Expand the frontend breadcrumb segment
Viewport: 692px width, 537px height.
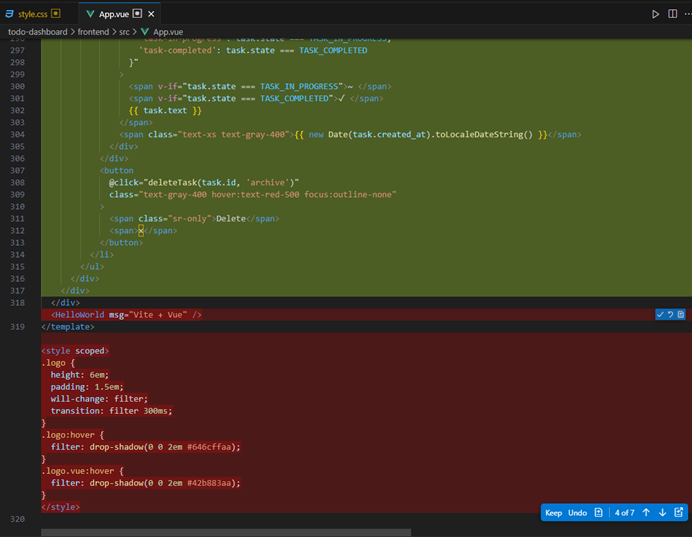click(x=95, y=31)
